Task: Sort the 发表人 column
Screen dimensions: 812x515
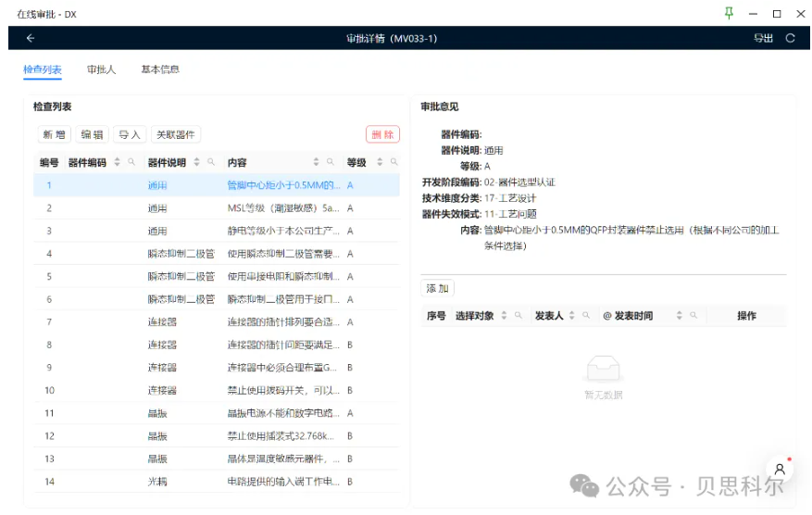Action: pos(571,316)
